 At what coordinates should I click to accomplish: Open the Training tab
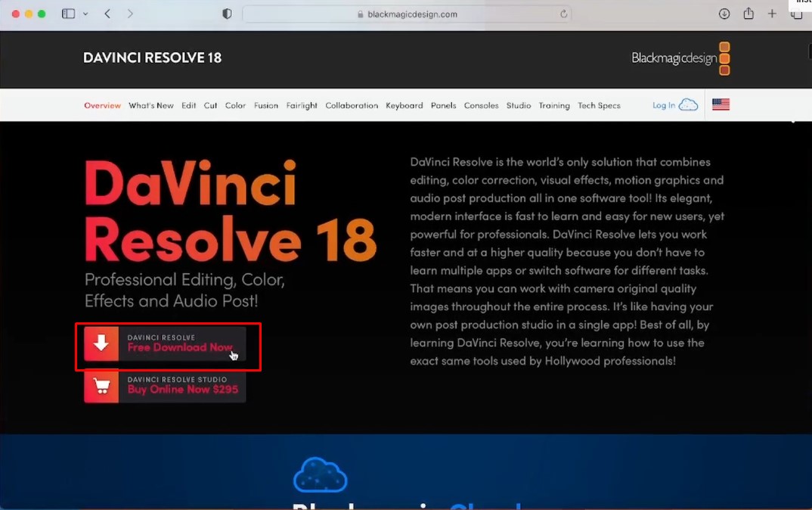pos(554,106)
